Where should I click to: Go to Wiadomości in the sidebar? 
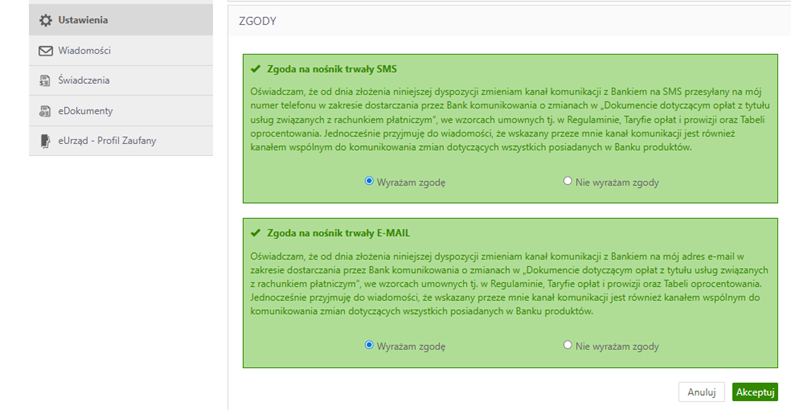tap(85, 50)
